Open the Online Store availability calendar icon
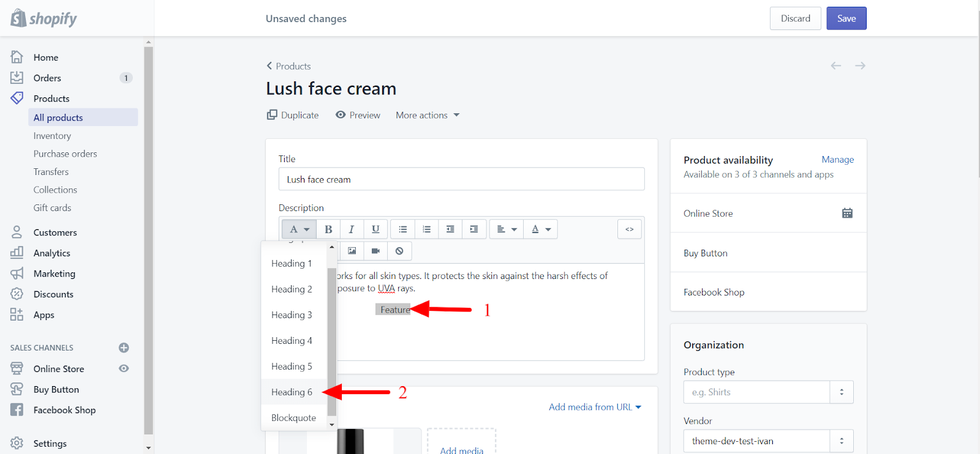The width and height of the screenshot is (980, 454). [847, 213]
